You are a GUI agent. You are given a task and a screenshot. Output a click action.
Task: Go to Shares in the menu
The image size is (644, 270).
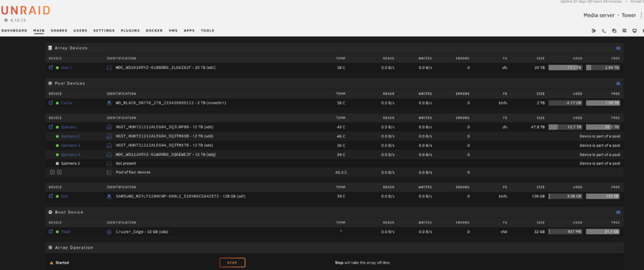pyautogui.click(x=59, y=30)
